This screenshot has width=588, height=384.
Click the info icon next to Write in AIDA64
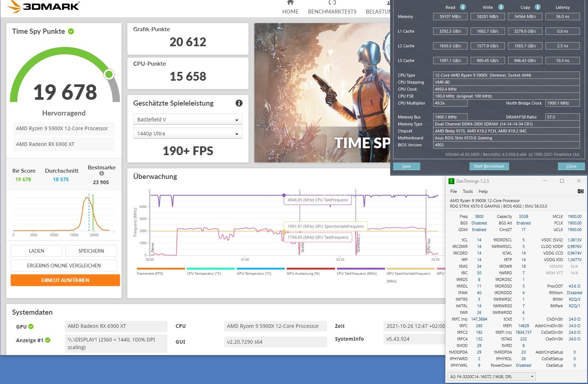click(501, 7)
